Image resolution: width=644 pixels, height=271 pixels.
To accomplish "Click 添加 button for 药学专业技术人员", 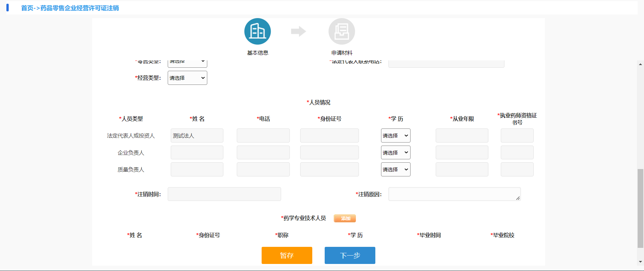I will coord(345,218).
